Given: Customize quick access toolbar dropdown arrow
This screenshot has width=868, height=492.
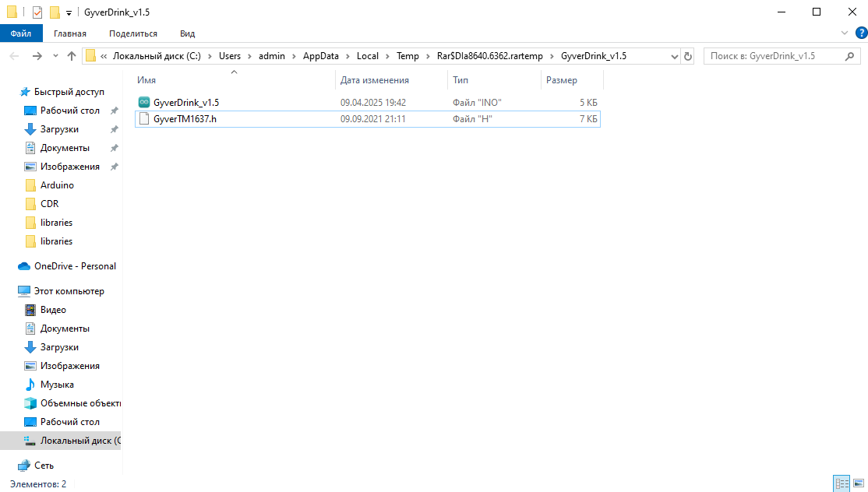Looking at the screenshot, I should point(69,12).
